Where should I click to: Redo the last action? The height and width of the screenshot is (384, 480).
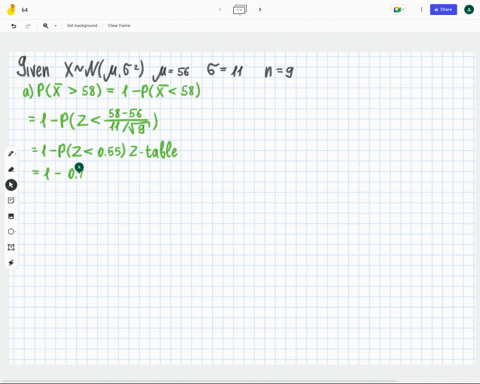[x=28, y=26]
